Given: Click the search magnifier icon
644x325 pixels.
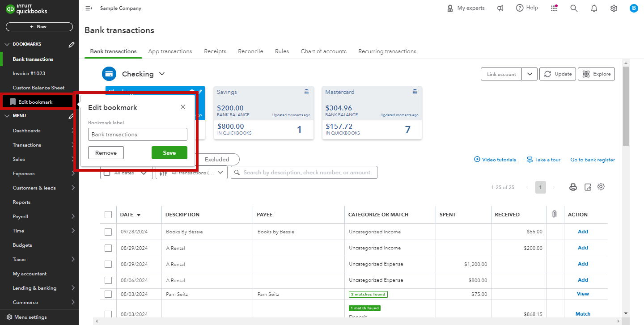Looking at the screenshot, I should pyautogui.click(x=574, y=8).
